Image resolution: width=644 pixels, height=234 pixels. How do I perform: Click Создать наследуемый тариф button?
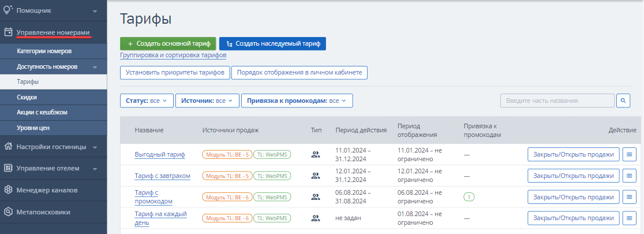272,43
